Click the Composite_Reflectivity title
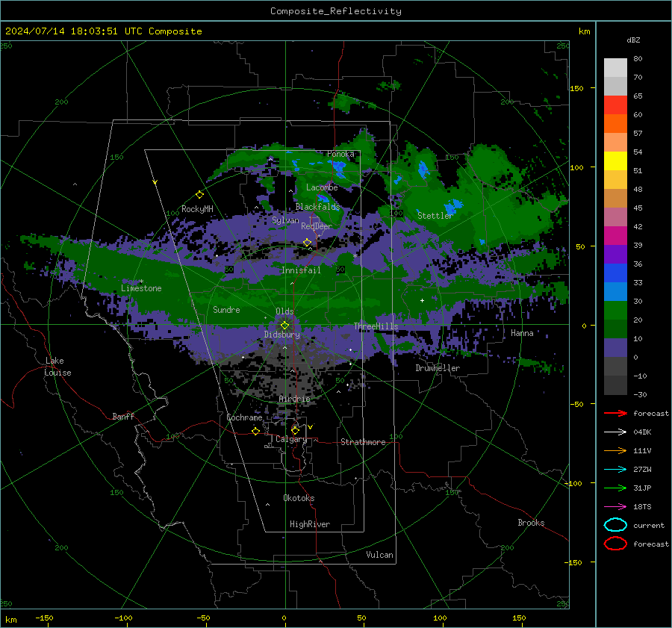 336,11
